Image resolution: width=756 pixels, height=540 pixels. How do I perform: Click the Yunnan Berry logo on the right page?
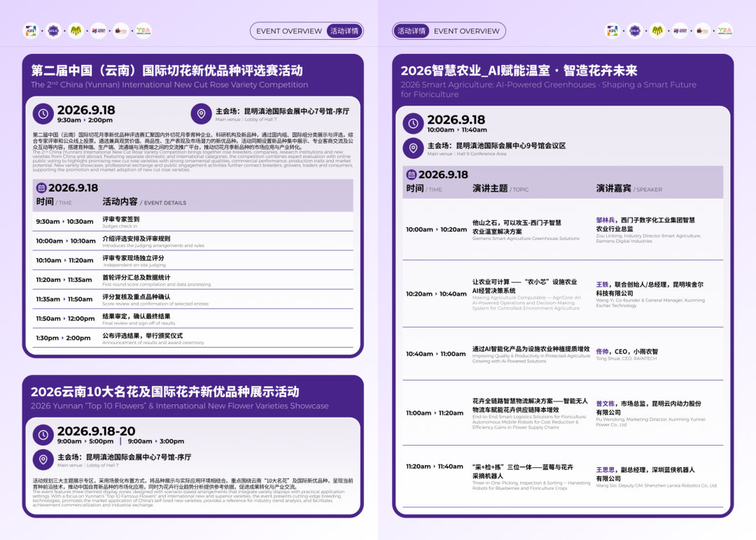click(x=680, y=31)
